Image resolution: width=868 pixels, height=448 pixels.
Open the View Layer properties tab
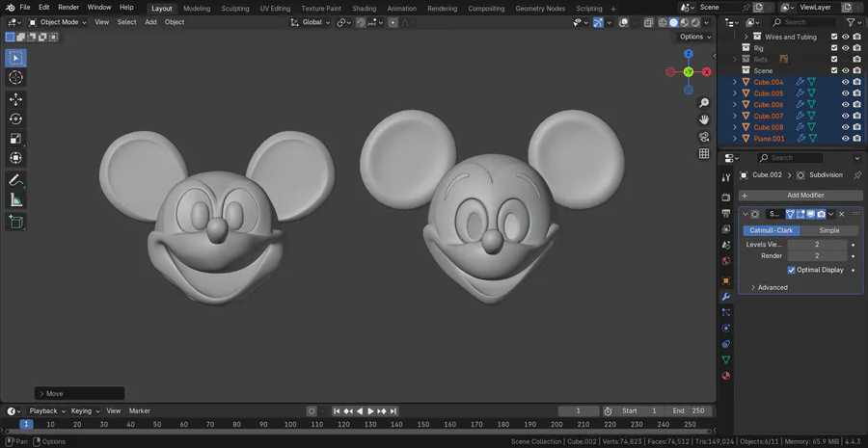(726, 229)
